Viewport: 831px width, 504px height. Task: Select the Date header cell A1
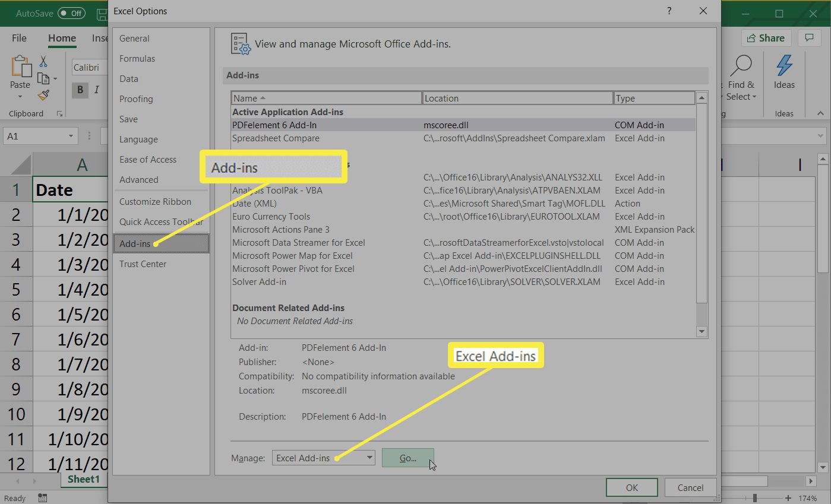coord(70,190)
